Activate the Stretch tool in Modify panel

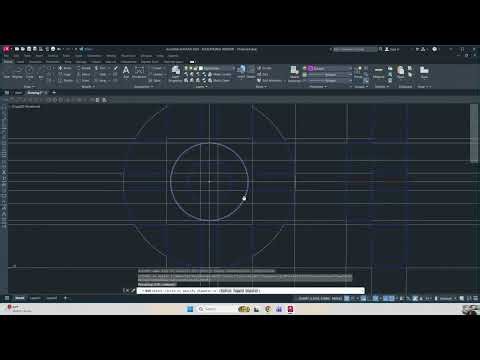(x=65, y=81)
